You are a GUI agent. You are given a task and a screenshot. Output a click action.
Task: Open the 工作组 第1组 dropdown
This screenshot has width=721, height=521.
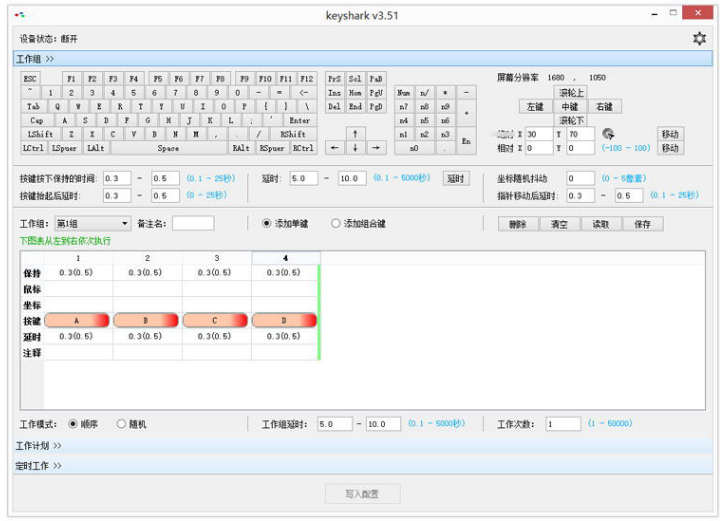pos(92,223)
